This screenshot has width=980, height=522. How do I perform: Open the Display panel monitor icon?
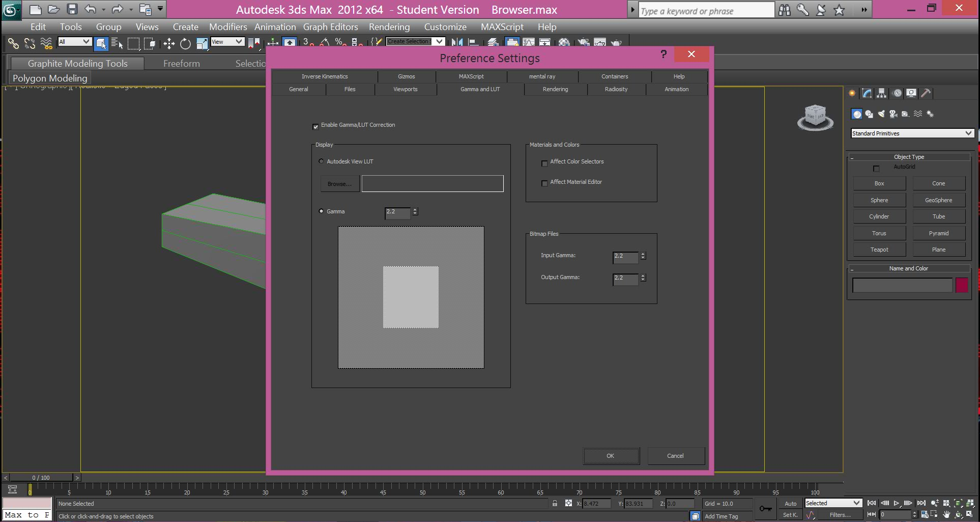(911, 93)
